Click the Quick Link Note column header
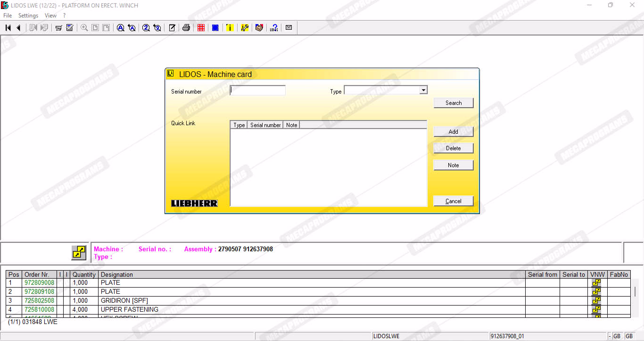Screen dimensions: 644x341 tap(292, 125)
